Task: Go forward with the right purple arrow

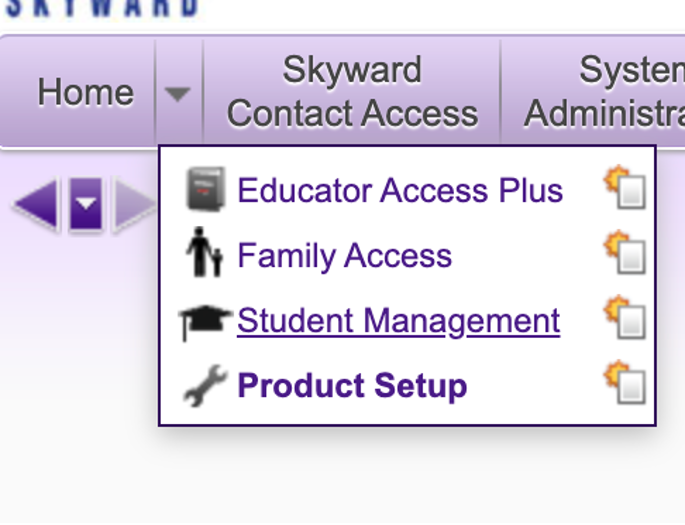Action: (x=133, y=206)
